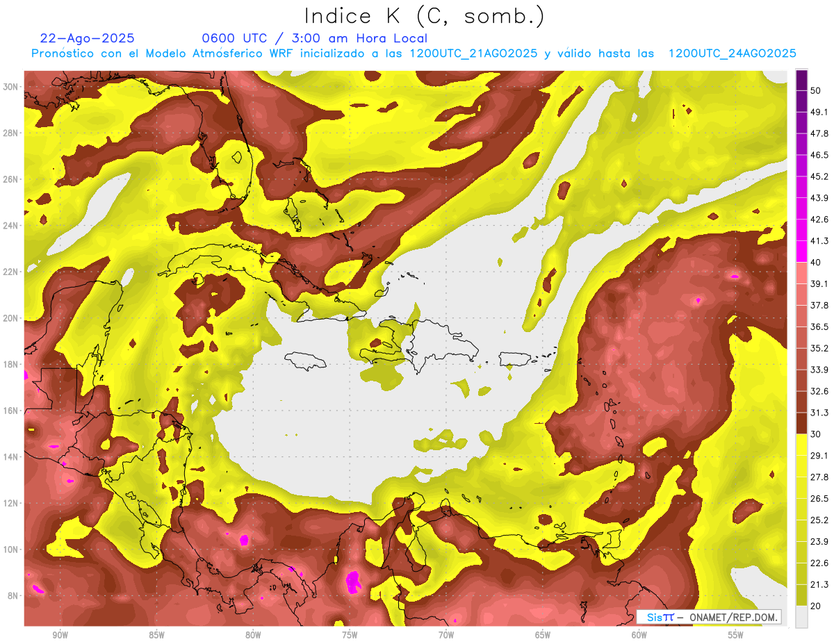Click the '42.6' value on the color scale
Screen dimensions: 834x644
[x=819, y=220]
